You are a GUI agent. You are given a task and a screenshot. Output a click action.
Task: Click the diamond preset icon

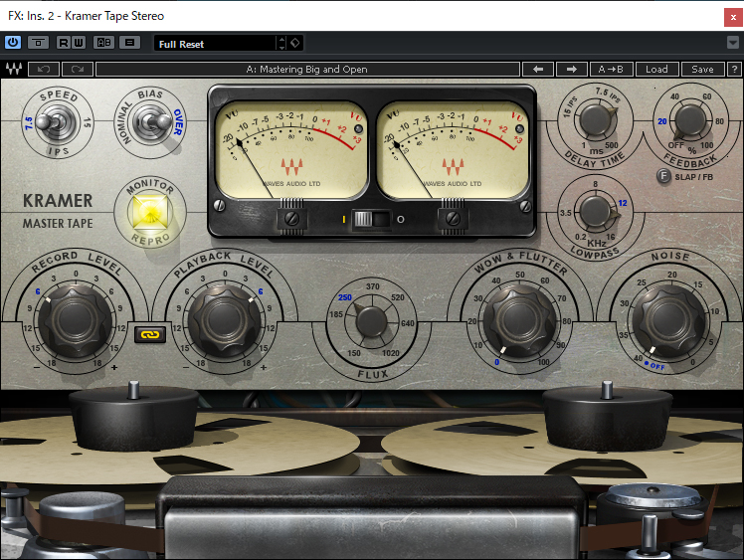295,43
